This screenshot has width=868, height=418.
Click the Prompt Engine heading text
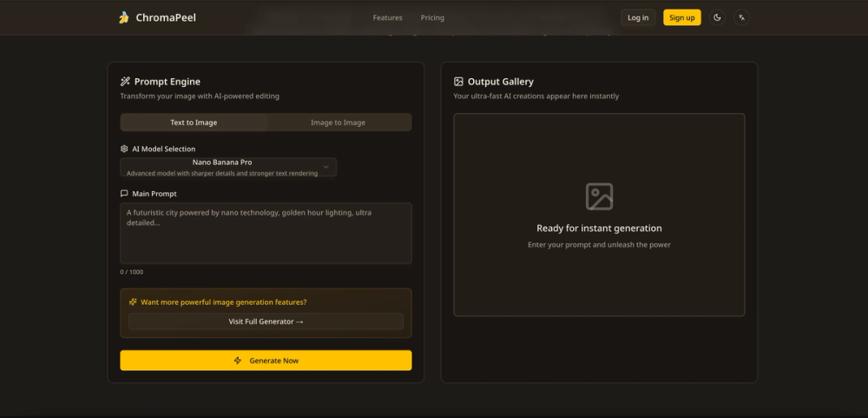coord(168,82)
